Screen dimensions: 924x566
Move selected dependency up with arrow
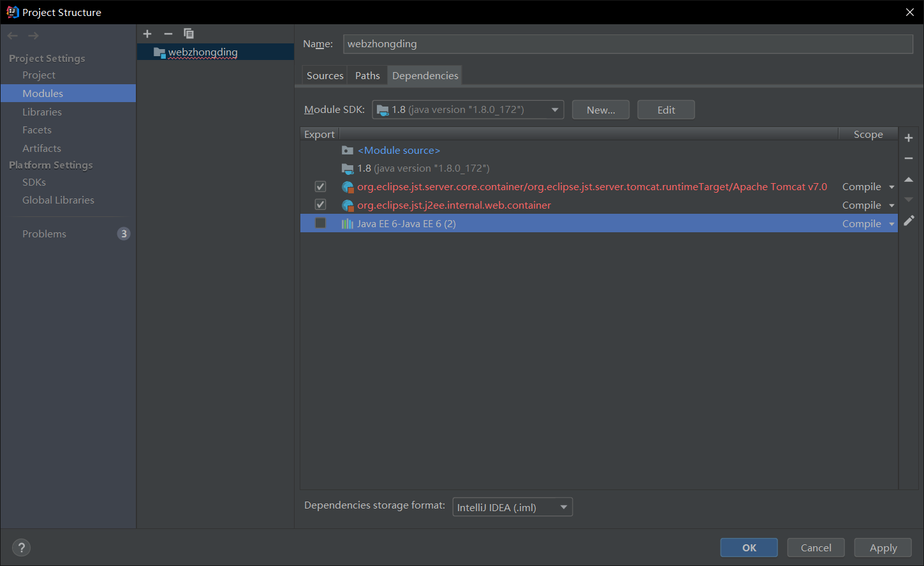909,179
